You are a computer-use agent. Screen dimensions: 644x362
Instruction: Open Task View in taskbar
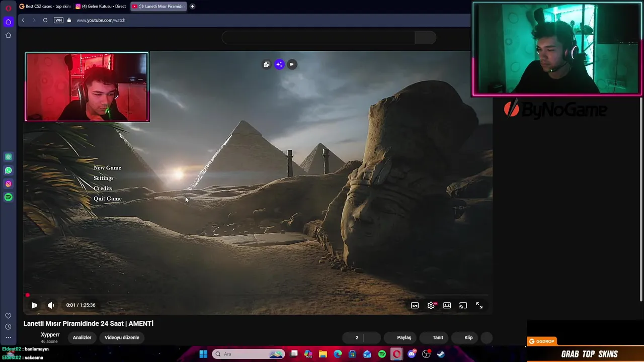(294, 354)
